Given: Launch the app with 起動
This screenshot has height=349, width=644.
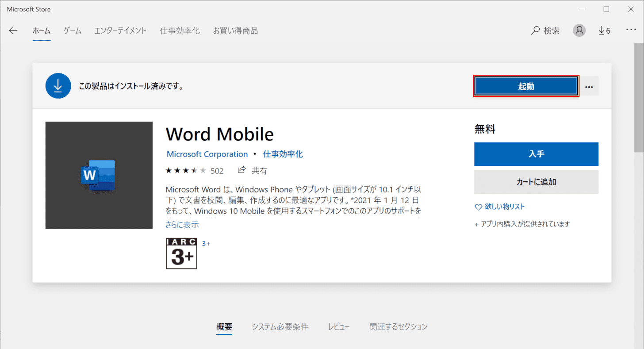Looking at the screenshot, I should [x=526, y=87].
